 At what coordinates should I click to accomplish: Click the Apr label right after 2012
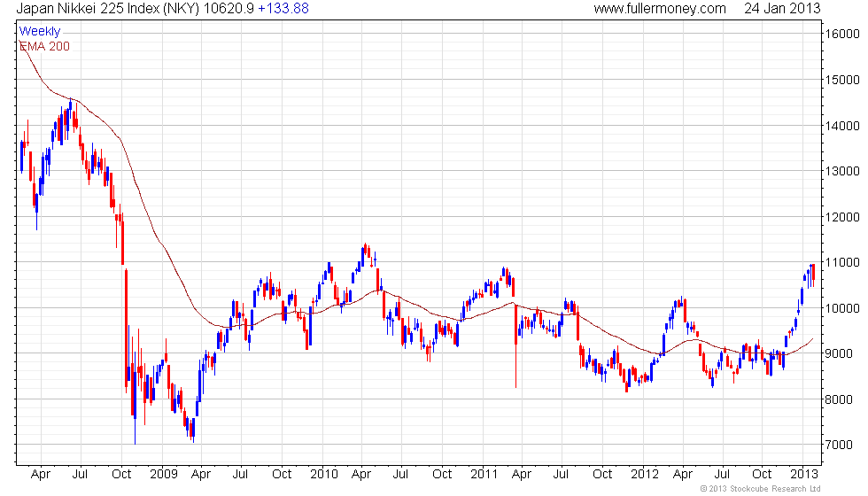tap(683, 475)
